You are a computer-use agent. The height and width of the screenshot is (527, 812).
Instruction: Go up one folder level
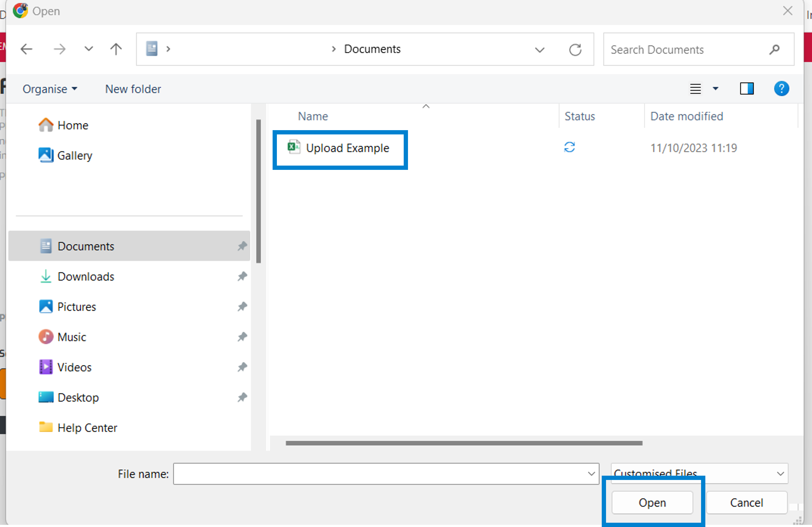[x=116, y=49]
